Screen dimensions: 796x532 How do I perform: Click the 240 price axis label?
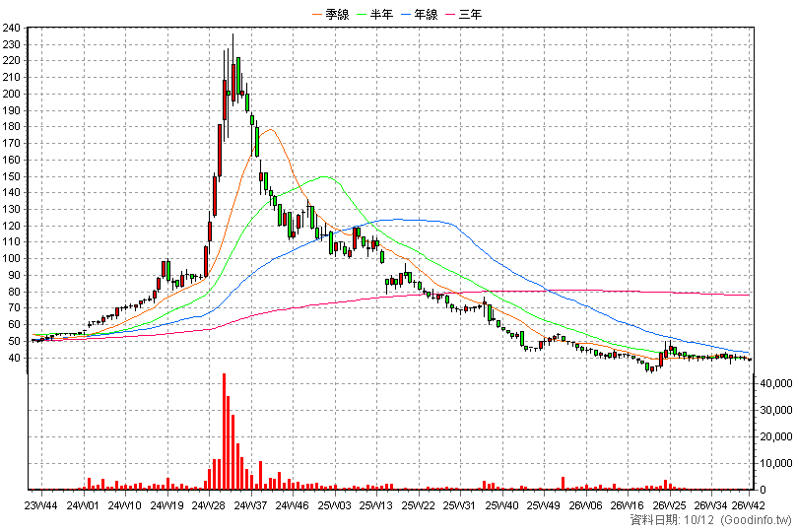coord(11,28)
